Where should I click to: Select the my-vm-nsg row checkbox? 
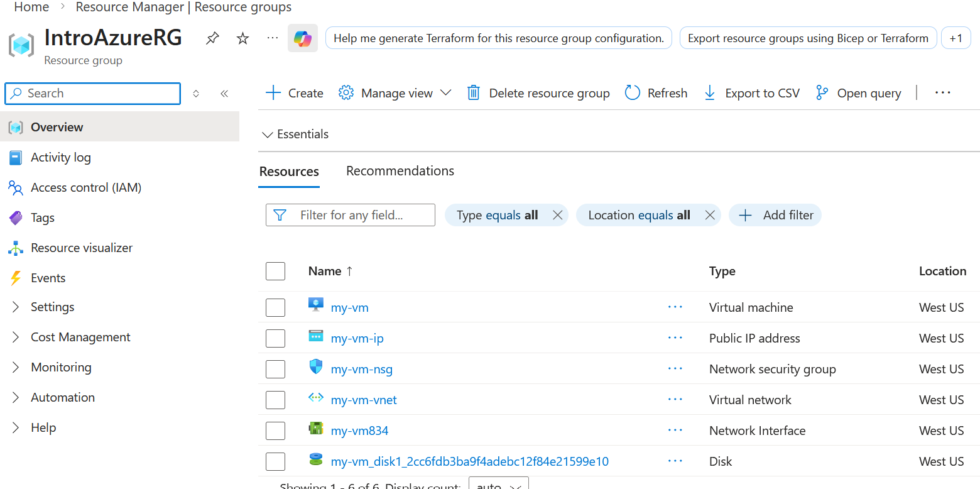click(275, 369)
